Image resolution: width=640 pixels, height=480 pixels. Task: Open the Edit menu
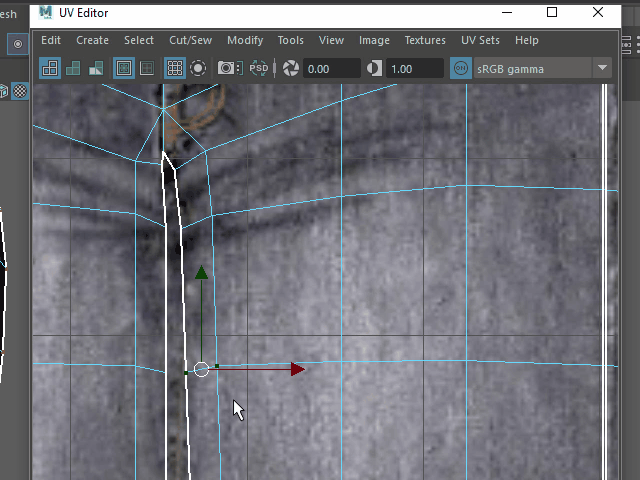coord(51,40)
